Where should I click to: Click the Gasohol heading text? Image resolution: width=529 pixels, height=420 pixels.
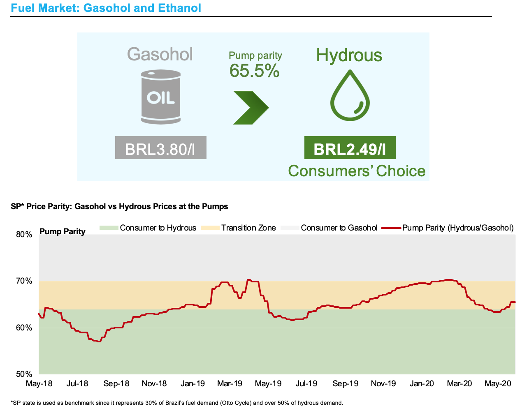pyautogui.click(x=160, y=54)
